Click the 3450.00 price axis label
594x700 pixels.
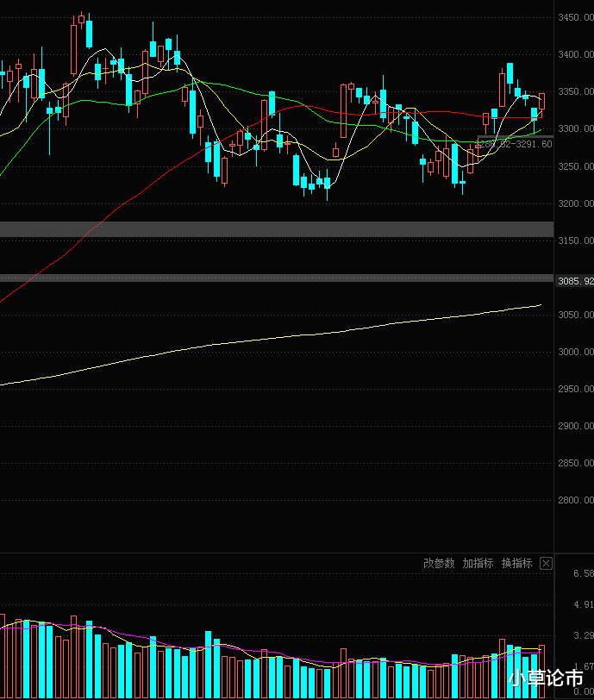coord(576,17)
